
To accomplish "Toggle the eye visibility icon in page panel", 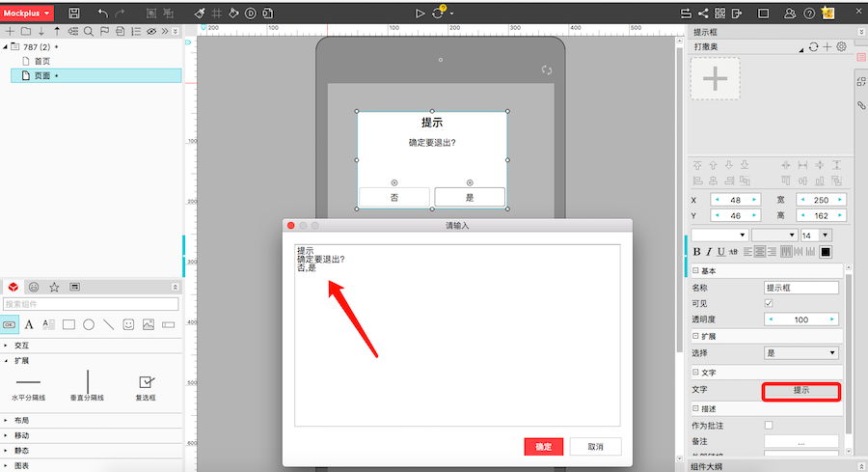I will [x=151, y=31].
